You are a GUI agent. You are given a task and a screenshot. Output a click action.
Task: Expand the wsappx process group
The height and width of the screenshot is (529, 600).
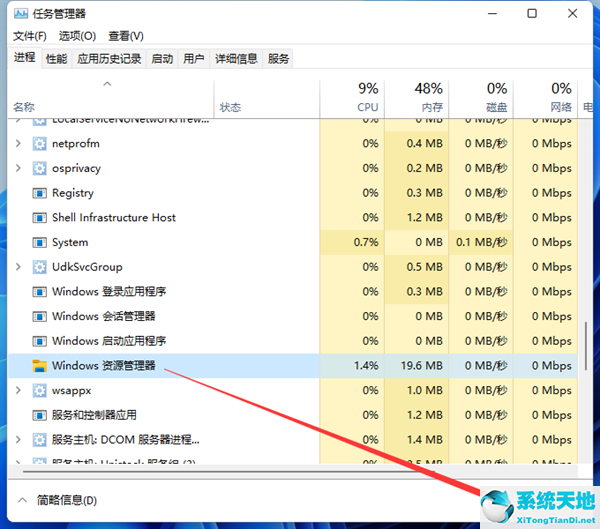(18, 390)
